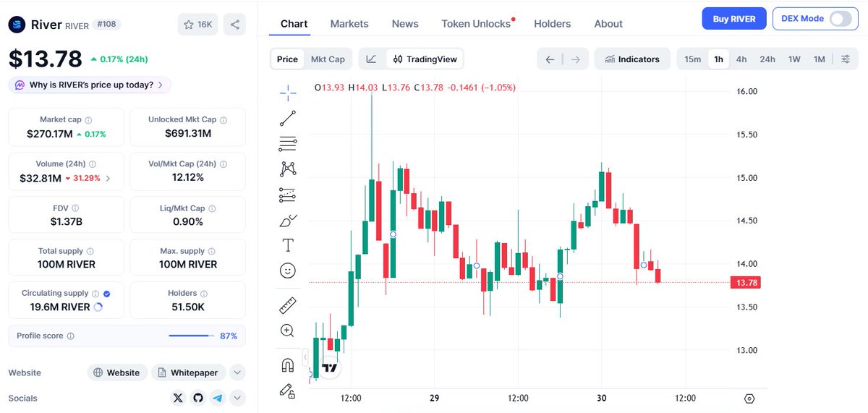The height and width of the screenshot is (413, 868).
Task: Show Market cap info tooltip icon
Action: (88, 120)
